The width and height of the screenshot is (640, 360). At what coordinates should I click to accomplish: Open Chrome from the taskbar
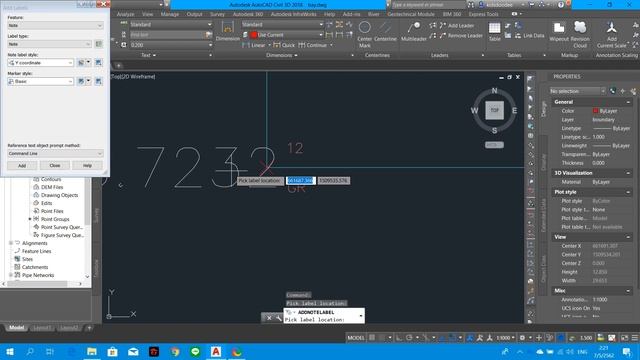coord(175,351)
